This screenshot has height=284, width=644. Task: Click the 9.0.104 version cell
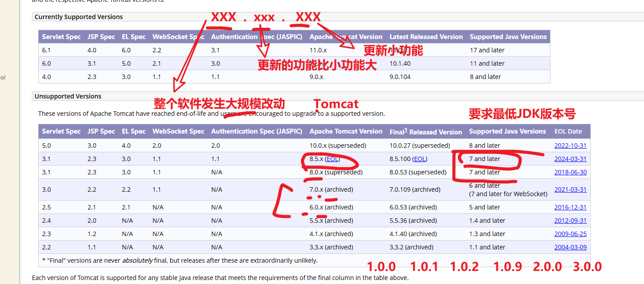point(400,77)
